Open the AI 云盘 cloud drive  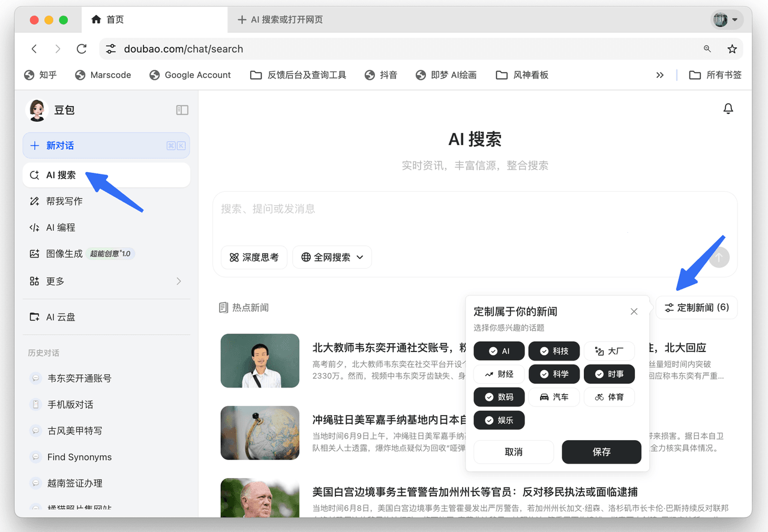click(61, 317)
